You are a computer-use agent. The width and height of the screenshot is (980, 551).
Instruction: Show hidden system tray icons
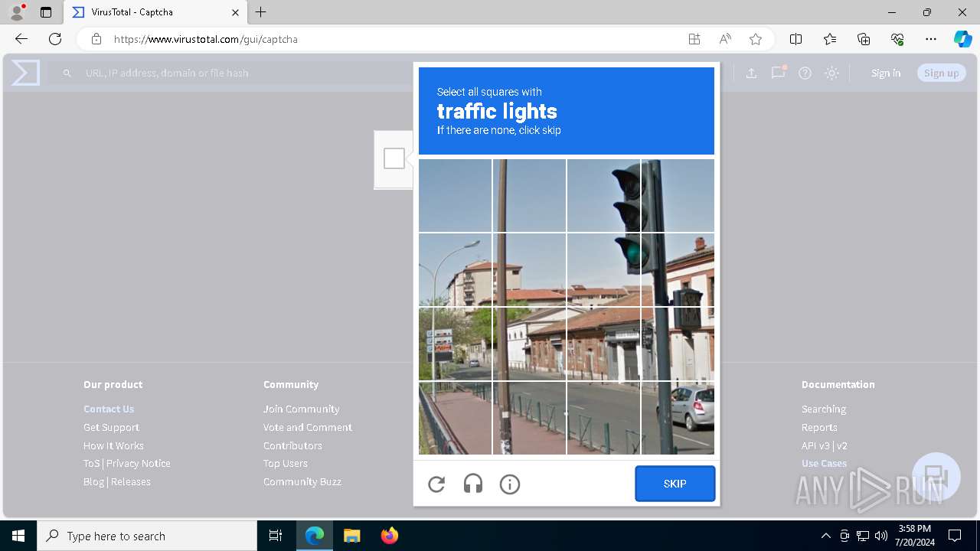pos(825,536)
